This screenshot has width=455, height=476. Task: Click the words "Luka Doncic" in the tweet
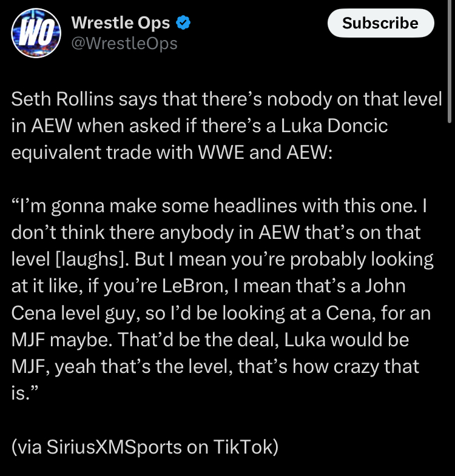334,126
